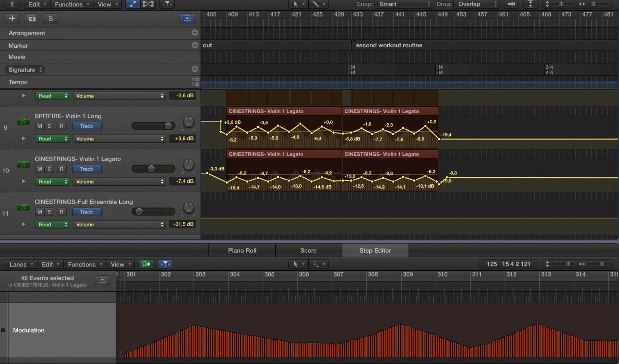
Task: Open Volume automation parameter dropdown on track 10
Action: click(x=120, y=182)
